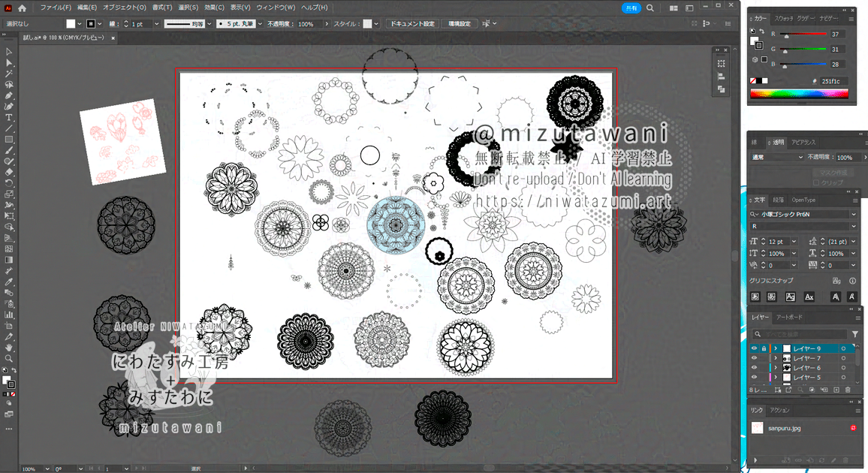Select the Hand tool in the toolbar

9,348
